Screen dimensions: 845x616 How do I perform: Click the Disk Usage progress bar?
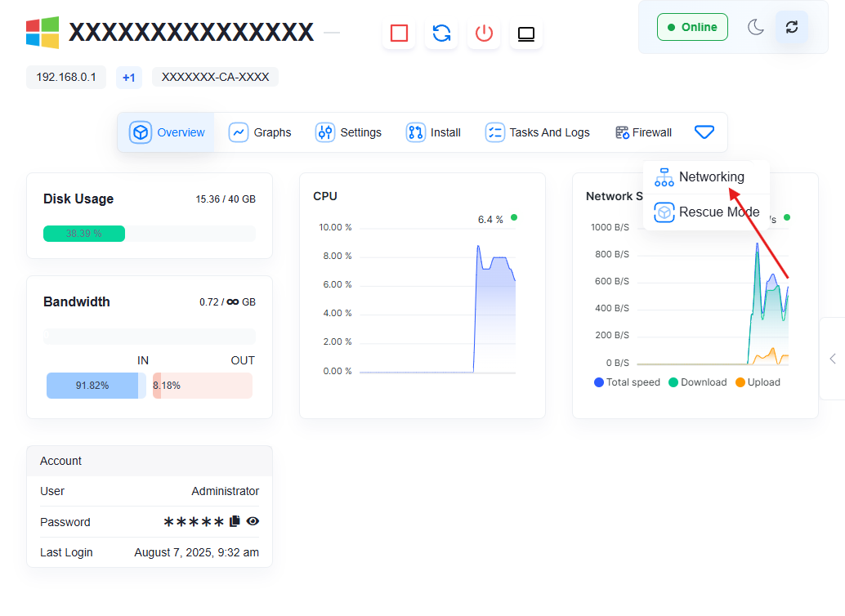(x=149, y=234)
